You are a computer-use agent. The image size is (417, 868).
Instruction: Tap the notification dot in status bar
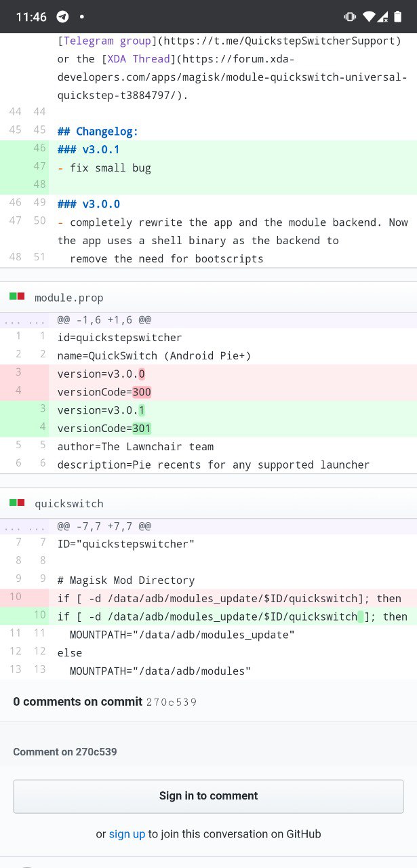(x=82, y=16)
